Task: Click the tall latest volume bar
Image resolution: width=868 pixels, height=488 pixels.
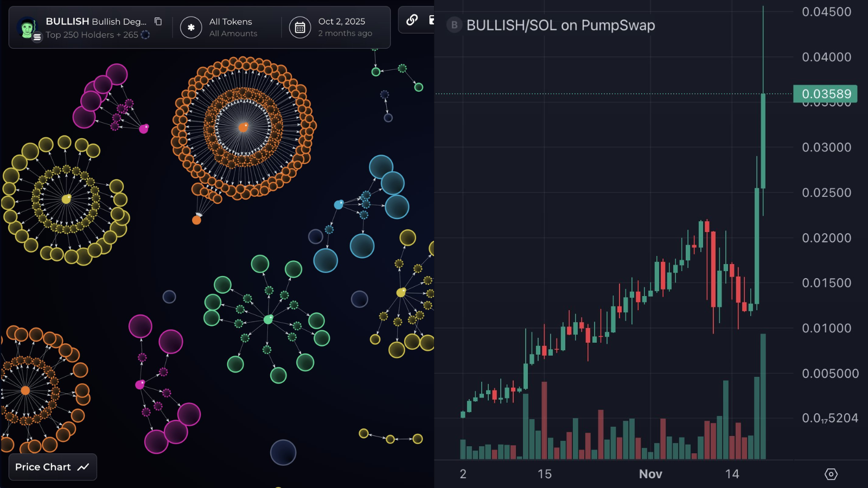Action: click(x=763, y=396)
